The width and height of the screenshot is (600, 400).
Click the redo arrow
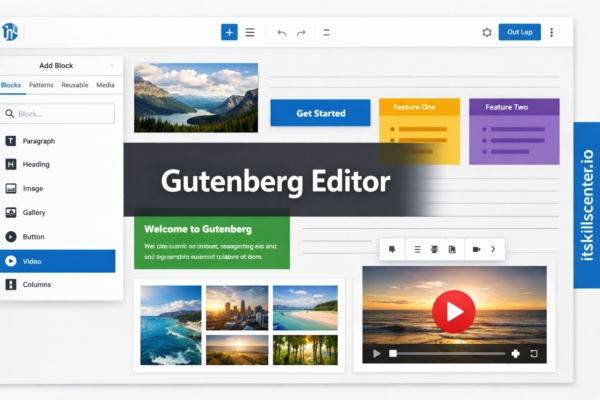click(301, 32)
